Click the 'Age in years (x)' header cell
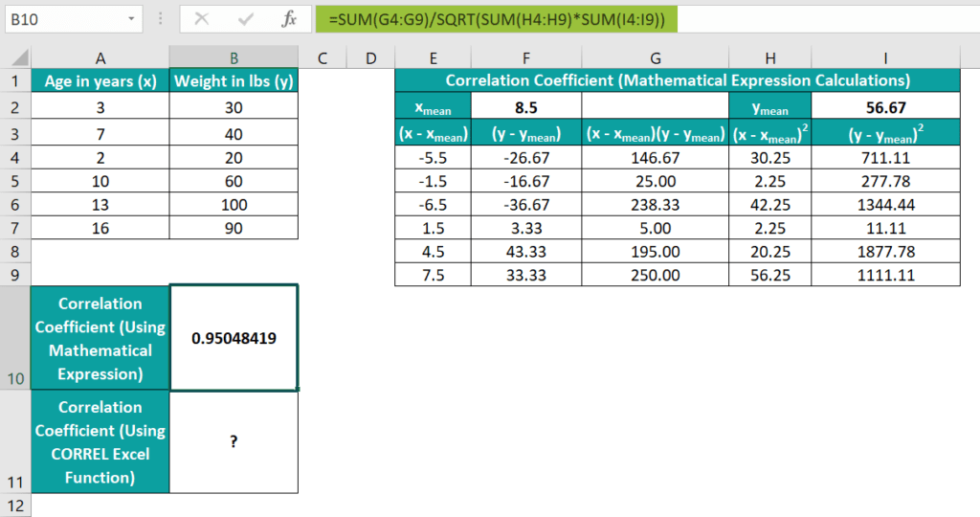This screenshot has height=517, width=980. (100, 81)
